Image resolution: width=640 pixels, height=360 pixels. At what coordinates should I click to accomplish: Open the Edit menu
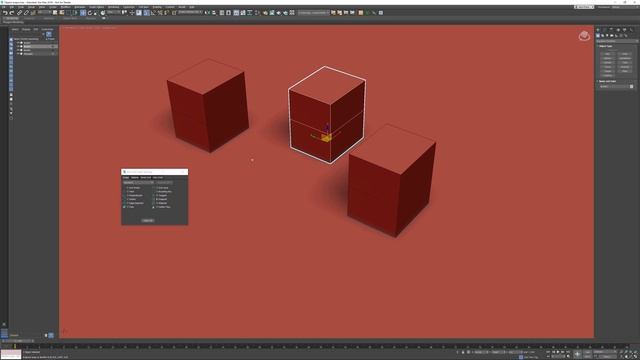pyautogui.click(x=11, y=7)
